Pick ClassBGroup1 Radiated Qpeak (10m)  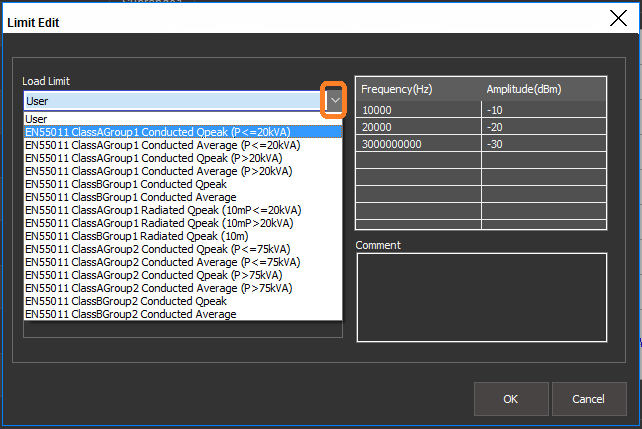[134, 236]
